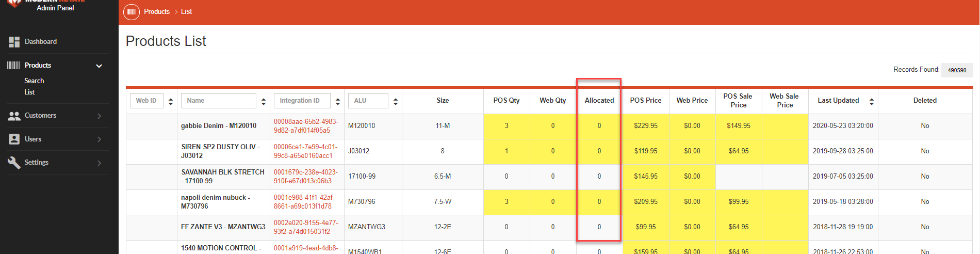
Task: Open Settings section label
Action: tap(37, 162)
